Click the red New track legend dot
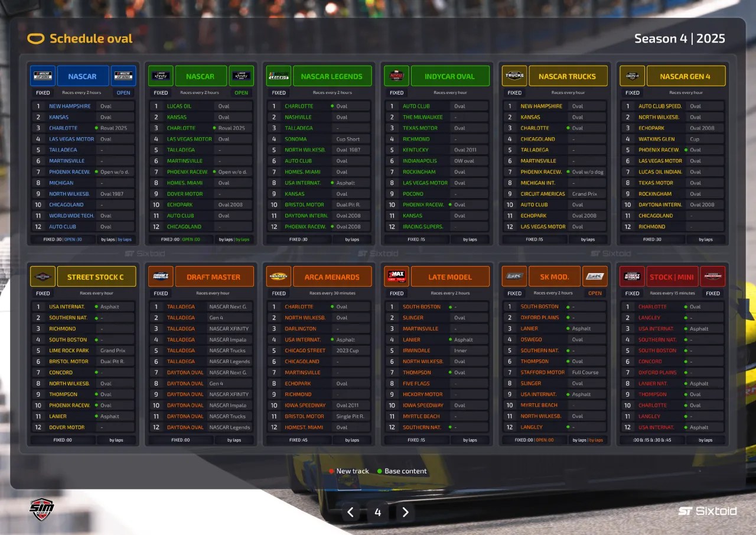Viewport: 756px width, 535px height. pos(331,471)
